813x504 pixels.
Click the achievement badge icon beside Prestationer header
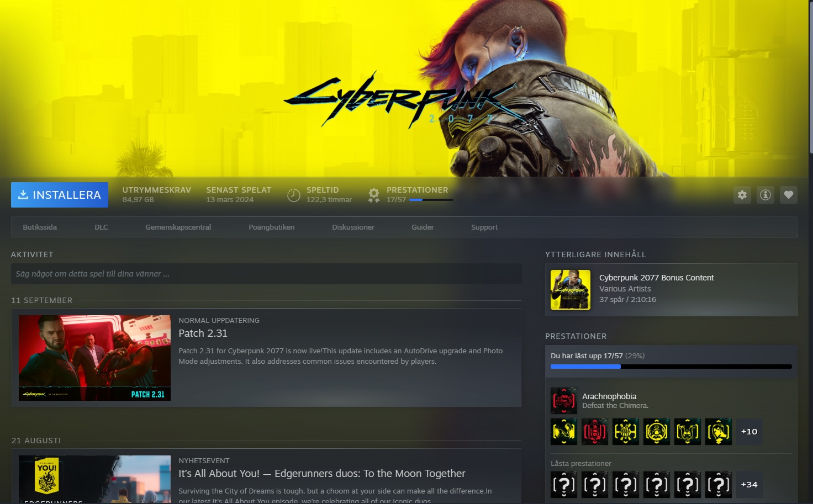point(374,195)
